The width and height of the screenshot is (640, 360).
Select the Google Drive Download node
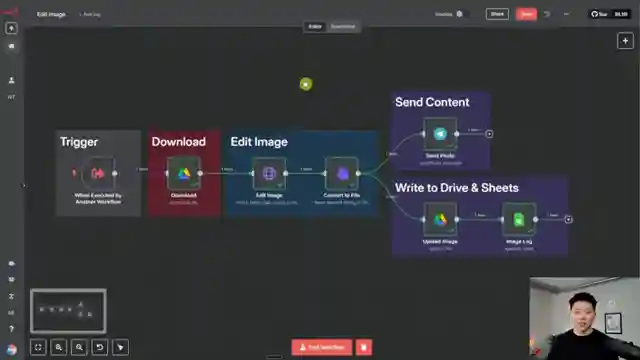pyautogui.click(x=184, y=173)
